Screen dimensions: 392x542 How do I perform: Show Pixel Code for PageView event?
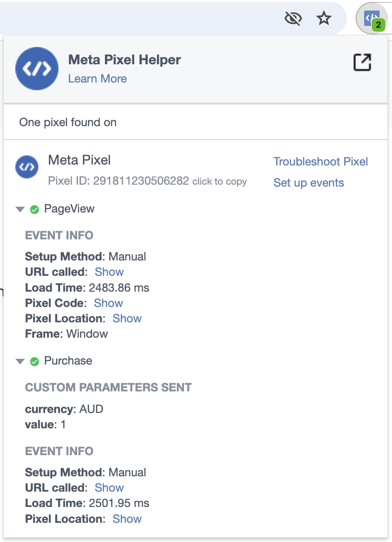[x=108, y=303]
